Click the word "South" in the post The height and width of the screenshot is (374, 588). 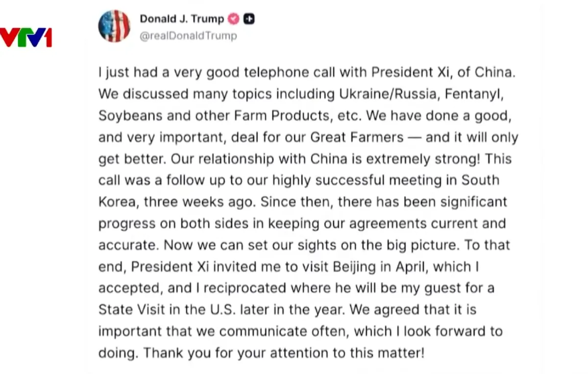point(480,180)
